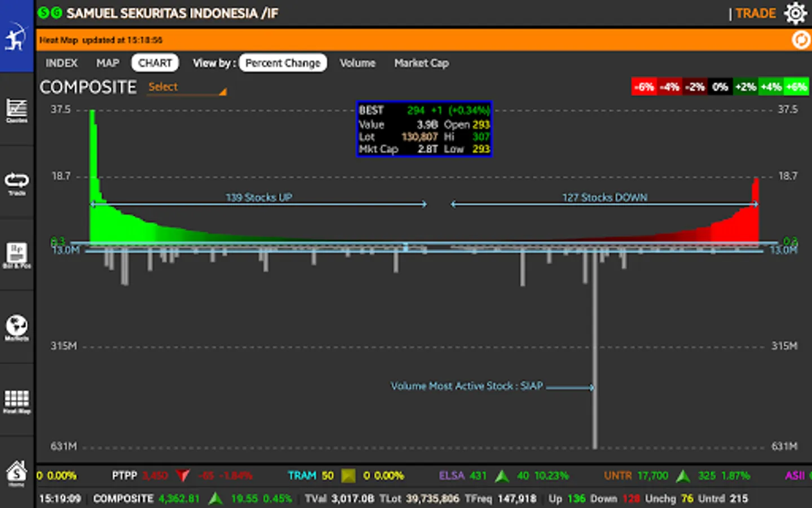812x508 pixels.
Task: Click the UNTR price 17,700
Action: coord(652,476)
